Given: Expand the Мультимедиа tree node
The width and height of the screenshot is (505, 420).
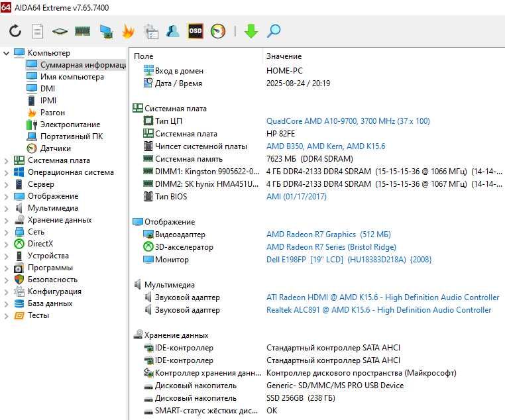Looking at the screenshot, I should tap(6, 208).
